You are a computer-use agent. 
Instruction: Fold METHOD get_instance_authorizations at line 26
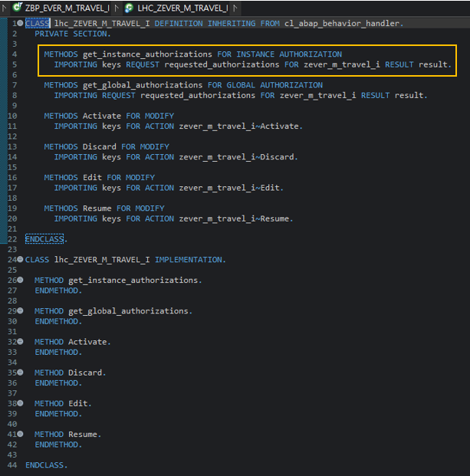click(20, 280)
